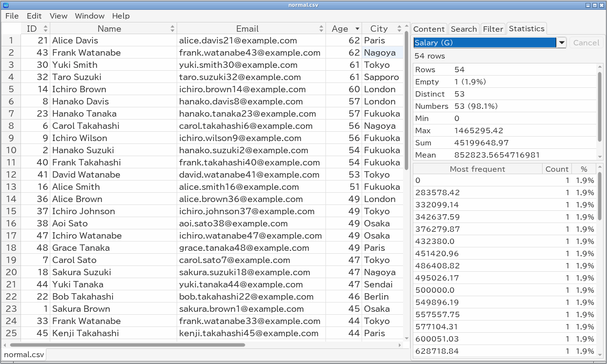Select row header number 12
The height and width of the screenshot is (364, 607).
tap(11, 175)
